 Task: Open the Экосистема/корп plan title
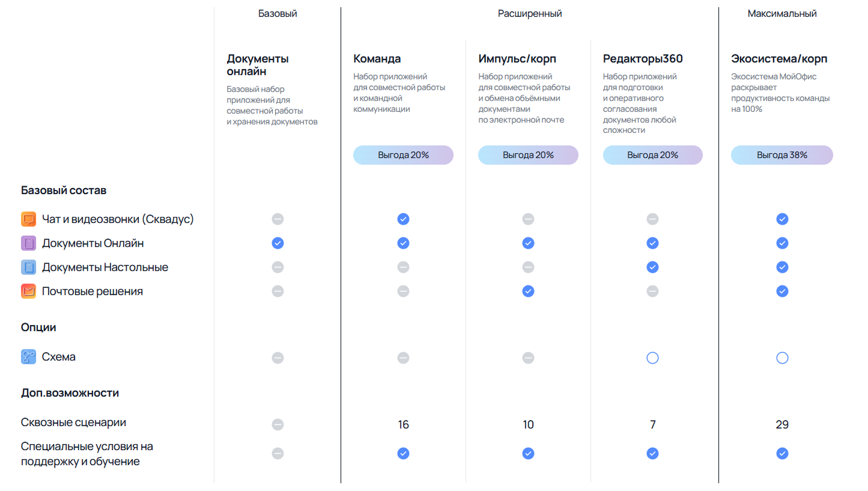[779, 59]
